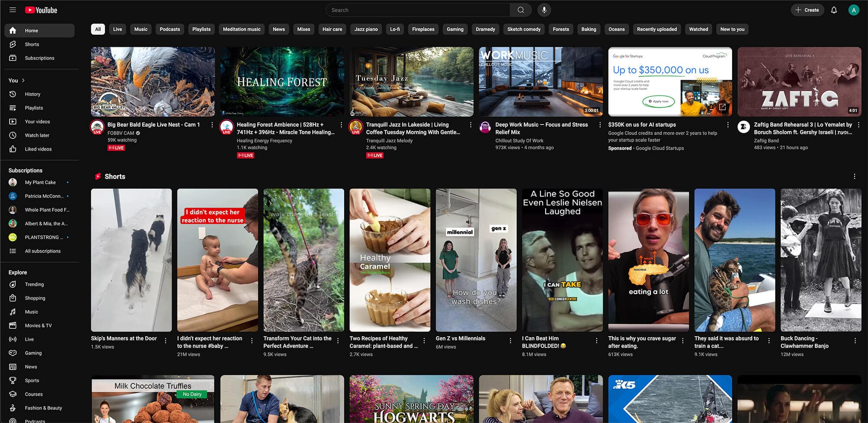Select the Sketch comedy filter chip
The width and height of the screenshot is (868, 423).
pyautogui.click(x=524, y=29)
